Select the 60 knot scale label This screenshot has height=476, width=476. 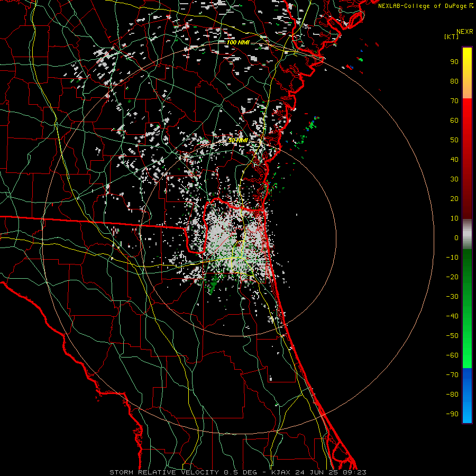pos(454,120)
